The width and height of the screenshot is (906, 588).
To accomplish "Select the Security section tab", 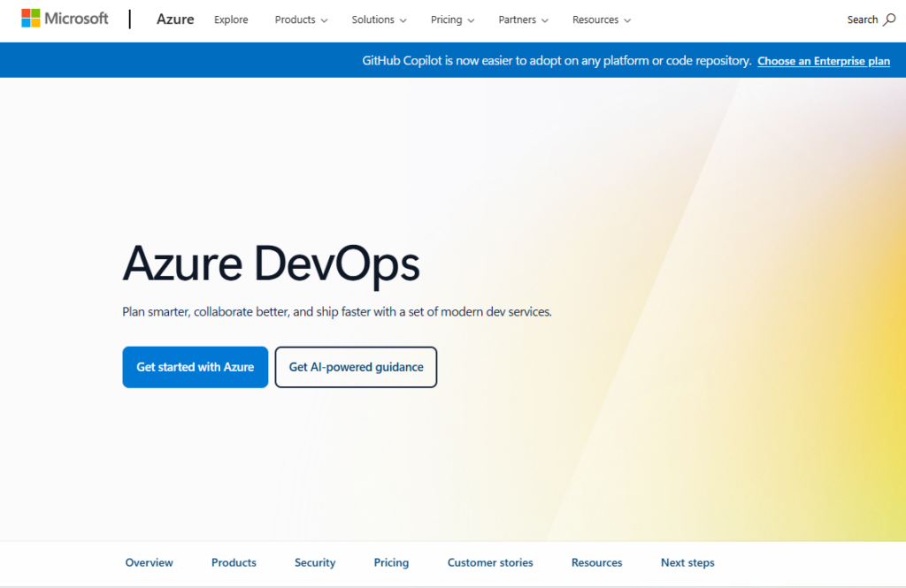I will tap(315, 562).
